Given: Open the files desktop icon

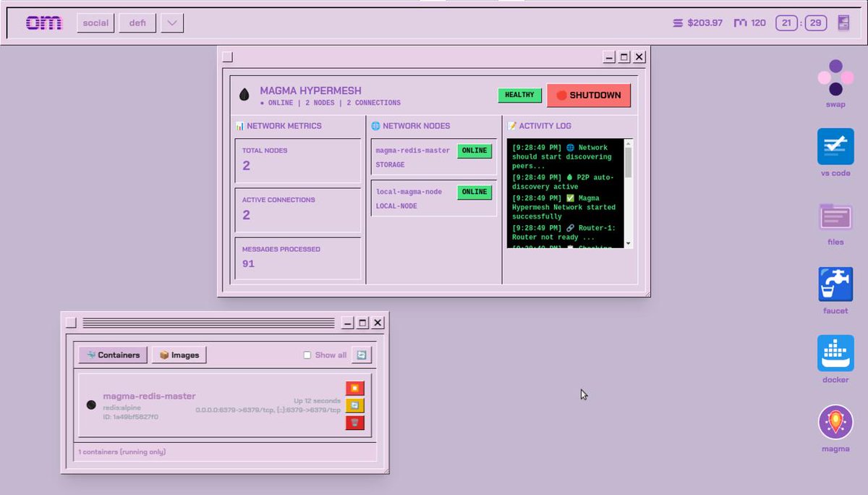Looking at the screenshot, I should click(x=835, y=216).
